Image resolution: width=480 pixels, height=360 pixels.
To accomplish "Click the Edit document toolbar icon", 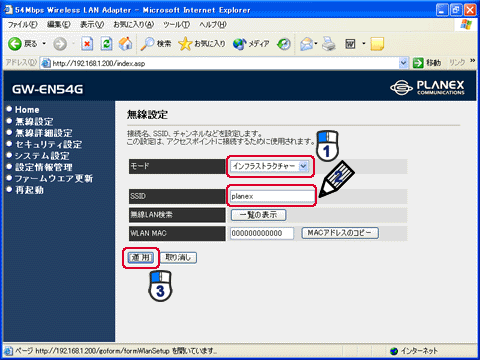I will tap(350, 44).
